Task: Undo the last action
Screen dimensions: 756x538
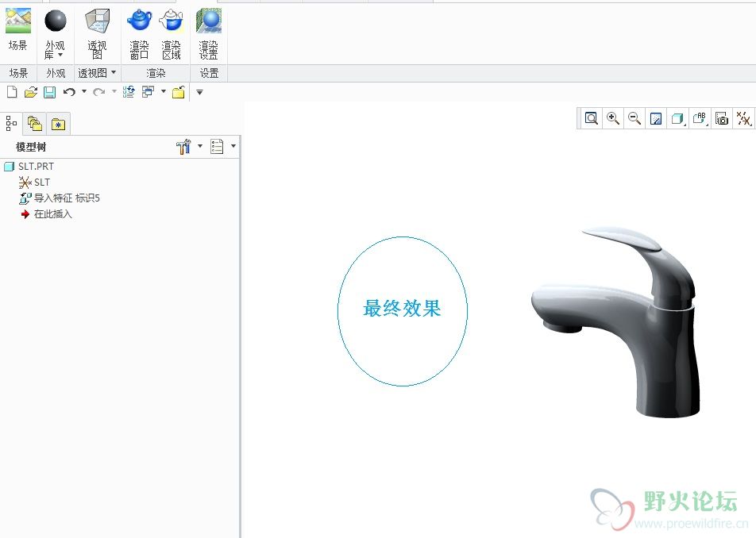Action: [x=69, y=91]
